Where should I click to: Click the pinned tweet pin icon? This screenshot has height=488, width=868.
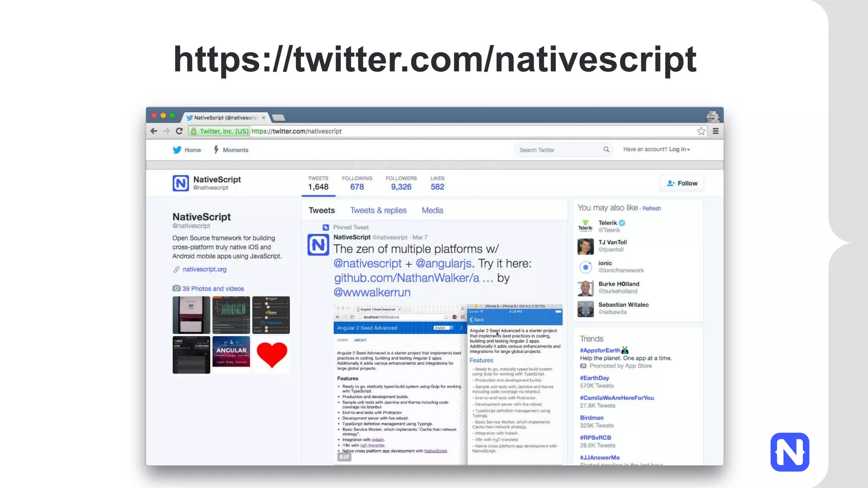pyautogui.click(x=325, y=227)
